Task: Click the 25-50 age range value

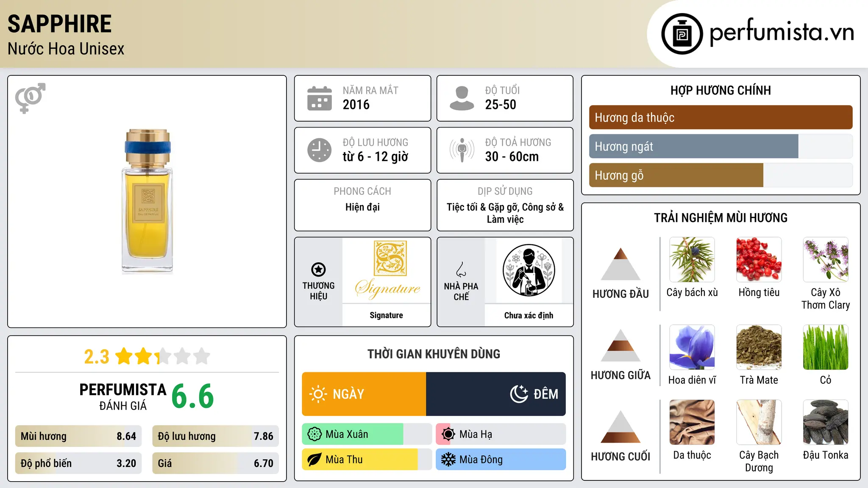Action: click(501, 105)
